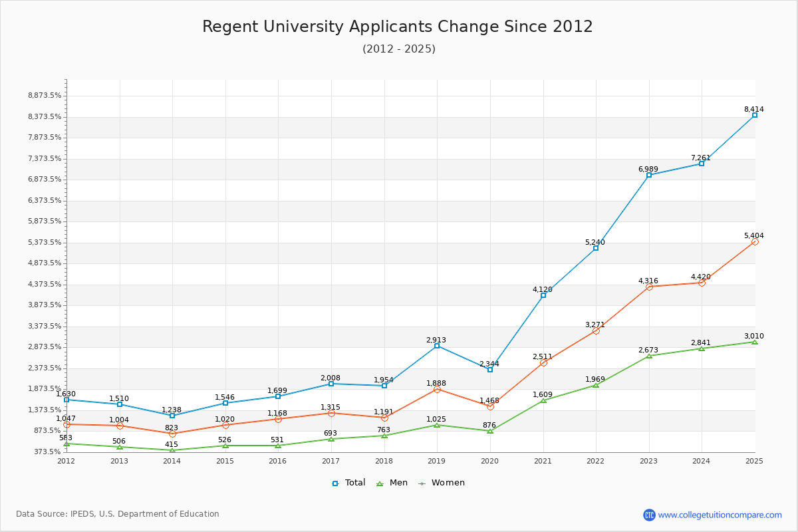Click the Men 2016 point labeled 531
The width and height of the screenshot is (798, 532).
pyautogui.click(x=278, y=446)
